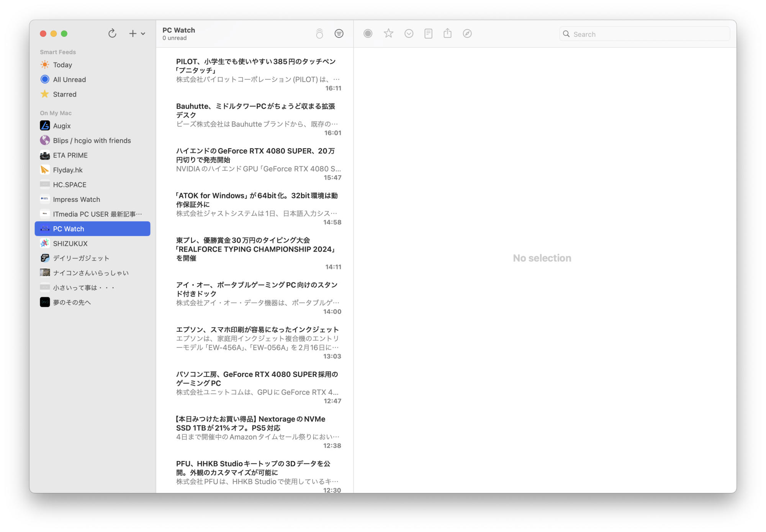Toggle notification bell icon for PC Watch

(x=319, y=33)
